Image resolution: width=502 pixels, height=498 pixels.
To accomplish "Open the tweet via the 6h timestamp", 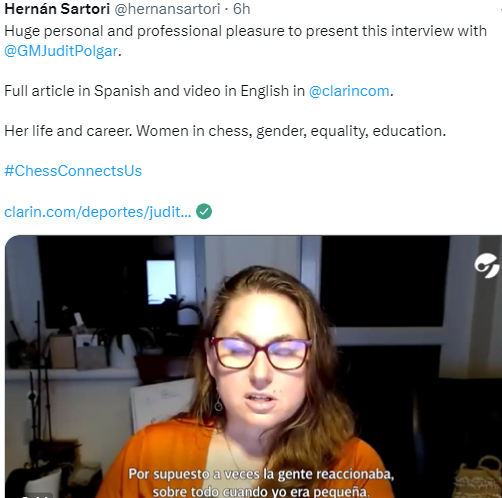I will coord(242,9).
